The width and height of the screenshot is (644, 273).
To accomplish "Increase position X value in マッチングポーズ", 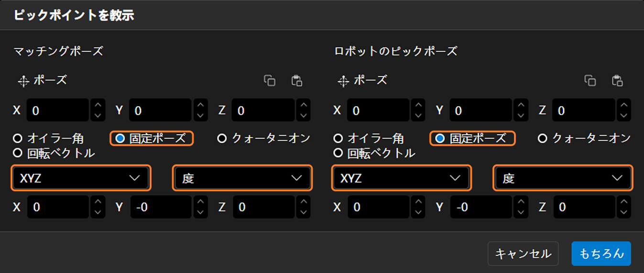I will 98,105.
